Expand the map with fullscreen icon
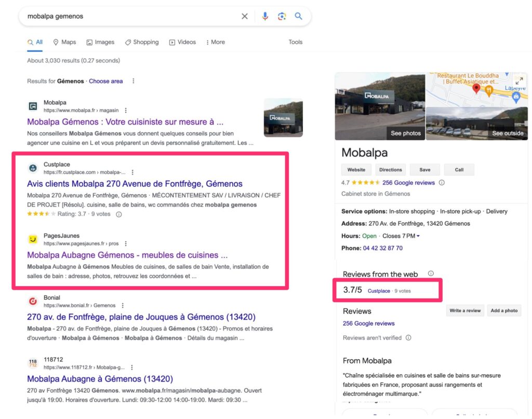 (519, 81)
